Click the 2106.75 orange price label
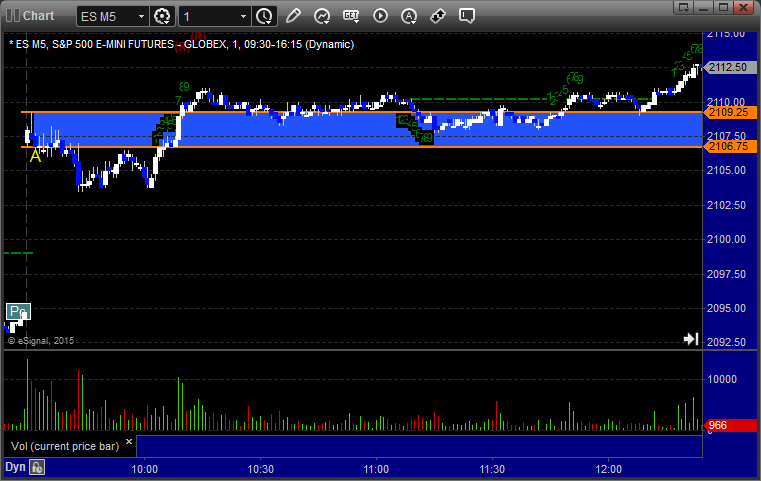The width and height of the screenshot is (761, 481). click(730, 147)
